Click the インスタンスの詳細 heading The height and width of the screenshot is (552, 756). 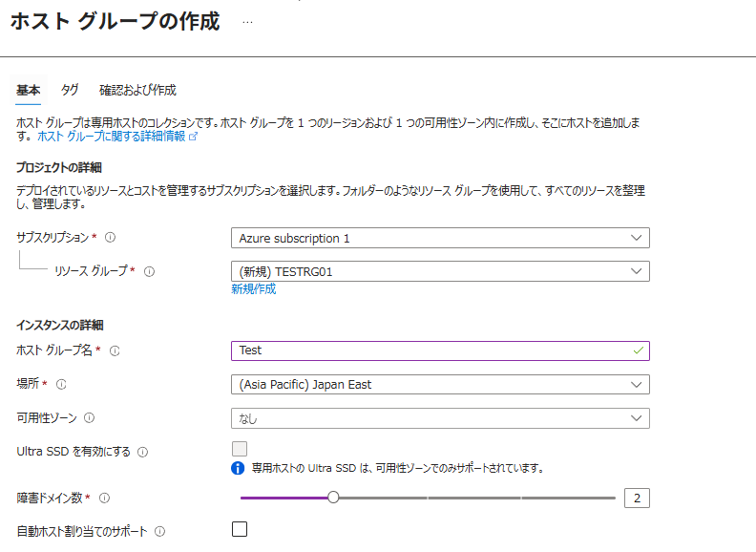coord(60,326)
